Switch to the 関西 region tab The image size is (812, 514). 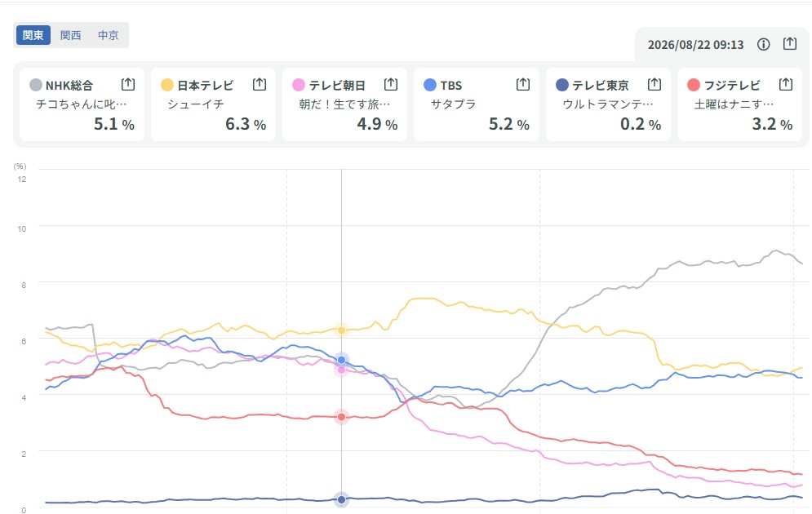coord(70,35)
